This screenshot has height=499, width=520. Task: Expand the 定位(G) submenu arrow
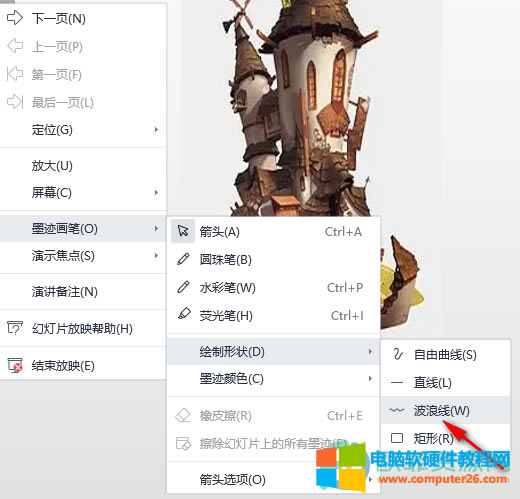pos(156,129)
